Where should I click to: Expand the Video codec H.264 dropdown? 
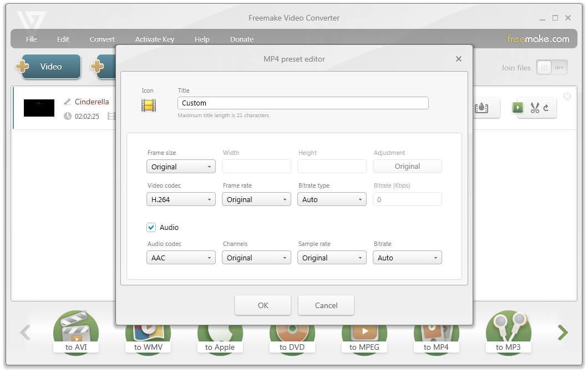point(181,200)
